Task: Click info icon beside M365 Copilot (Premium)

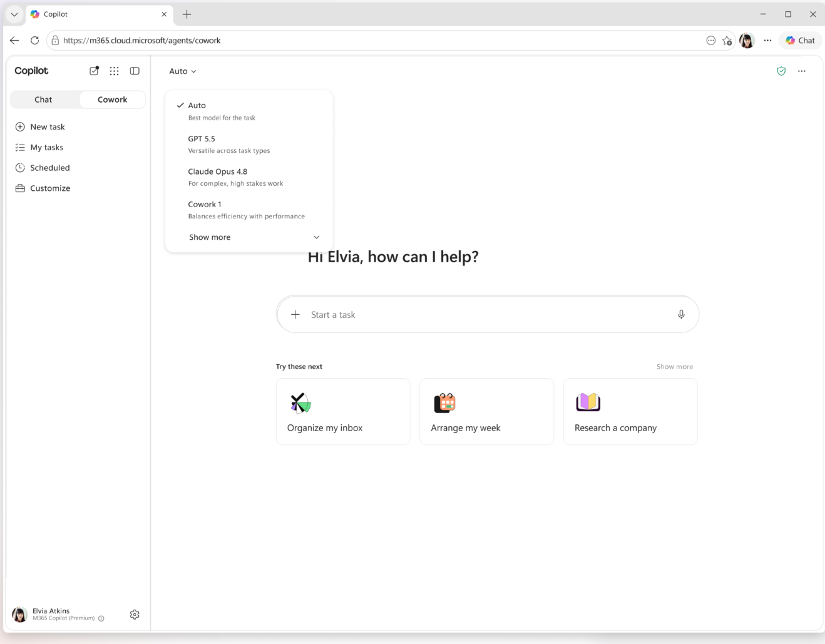Action: click(x=101, y=618)
